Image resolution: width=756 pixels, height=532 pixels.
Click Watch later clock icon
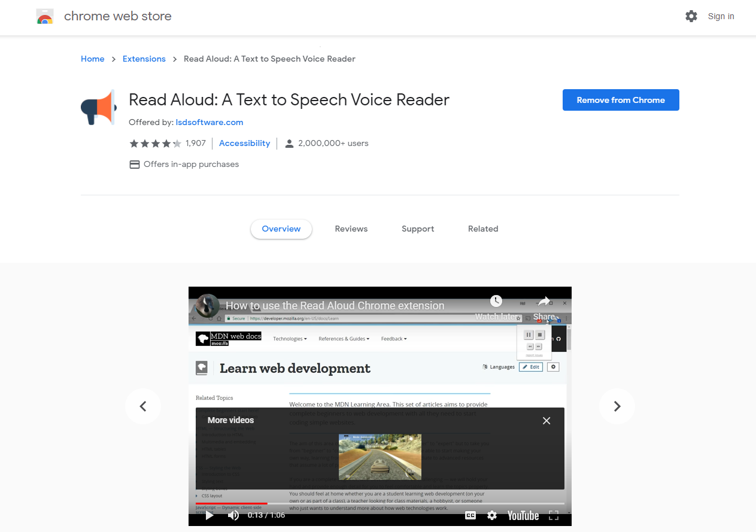(496, 301)
